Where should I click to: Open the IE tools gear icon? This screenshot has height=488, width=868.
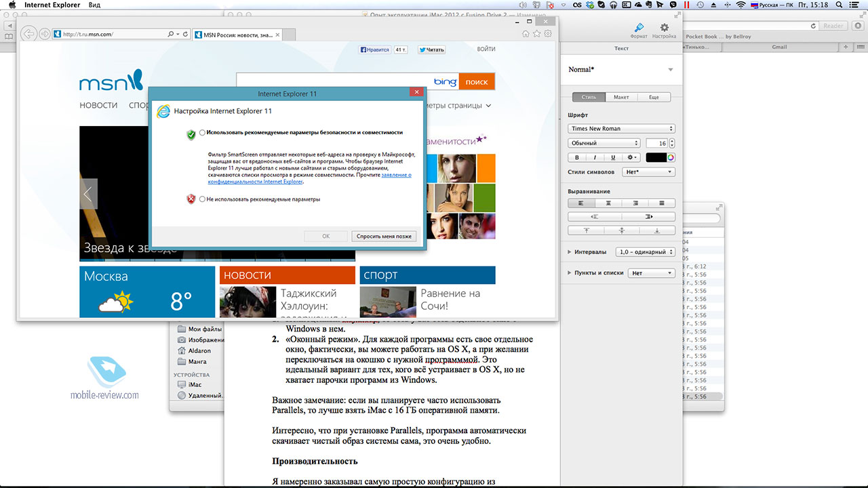[548, 34]
